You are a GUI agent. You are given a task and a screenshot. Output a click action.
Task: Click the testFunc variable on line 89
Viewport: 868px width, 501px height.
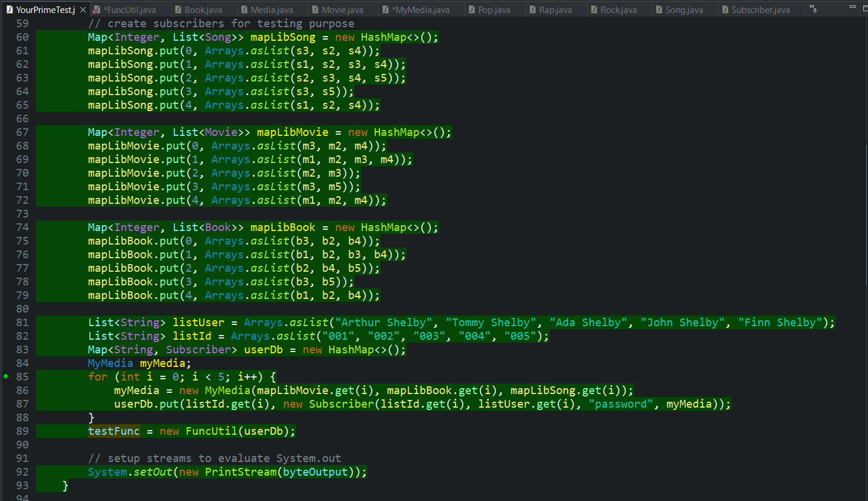(x=114, y=431)
